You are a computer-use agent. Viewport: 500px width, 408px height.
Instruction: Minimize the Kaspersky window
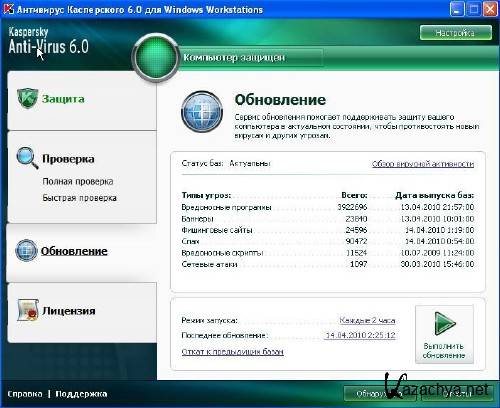click(457, 9)
